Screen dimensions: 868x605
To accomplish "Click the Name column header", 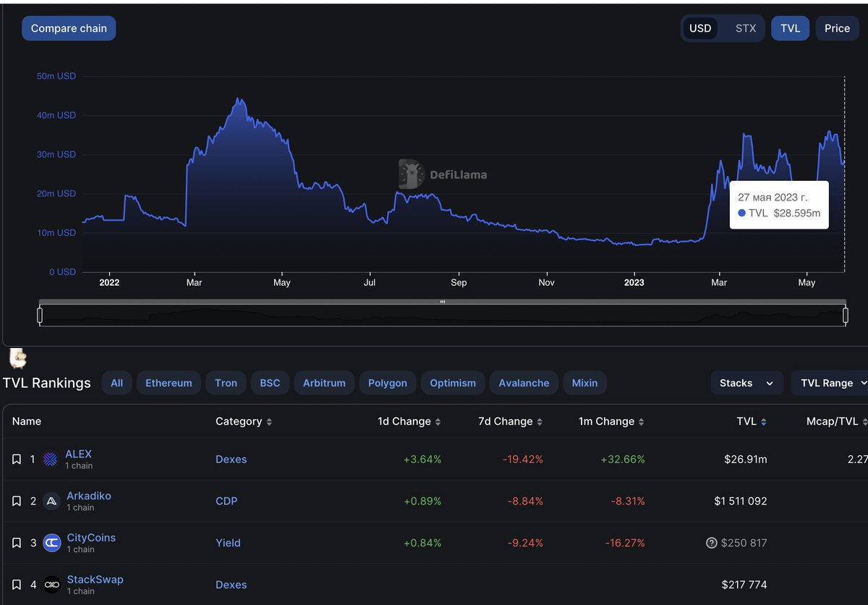I will click(x=27, y=421).
